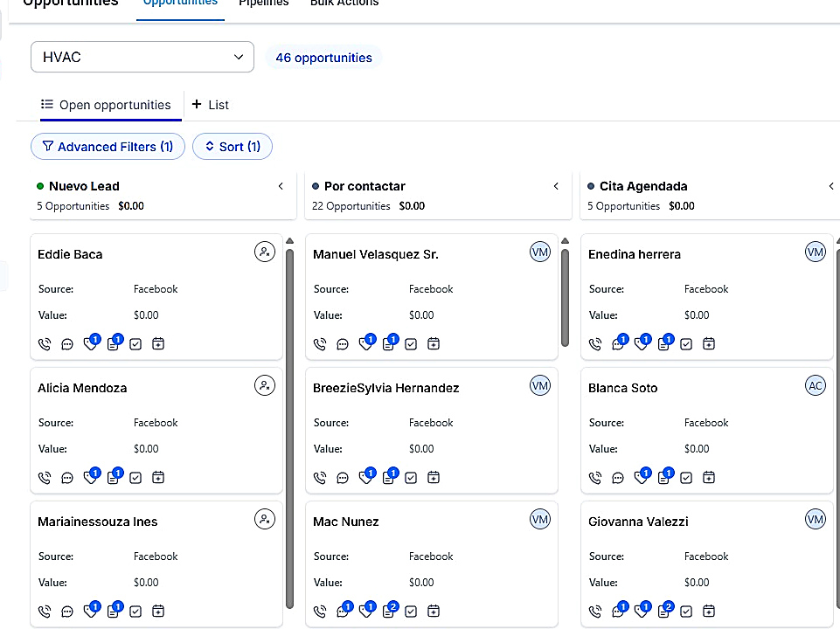Viewport: 840px width, 629px height.
Task: Switch to the Pipelines tab
Action: pos(264,3)
